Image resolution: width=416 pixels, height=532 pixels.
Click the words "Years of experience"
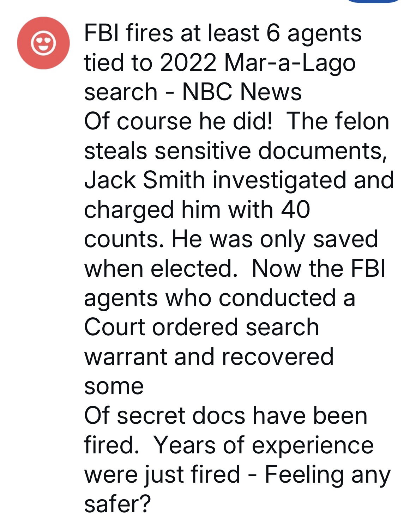(x=264, y=445)
